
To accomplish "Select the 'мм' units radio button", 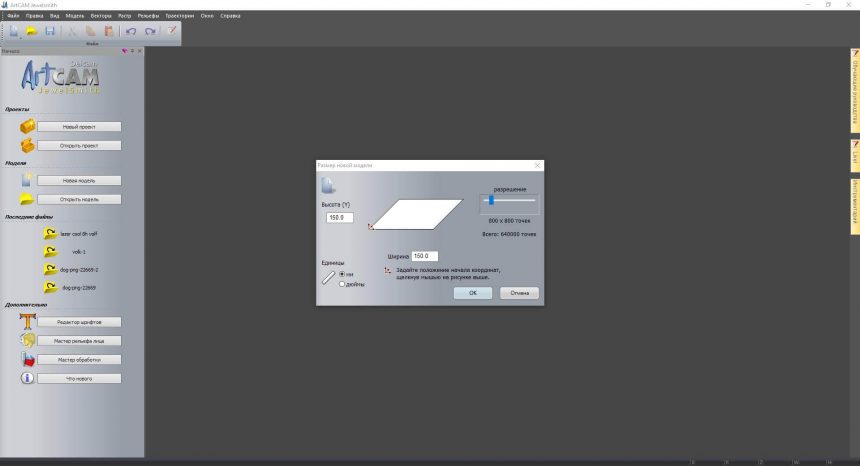I will (342, 274).
